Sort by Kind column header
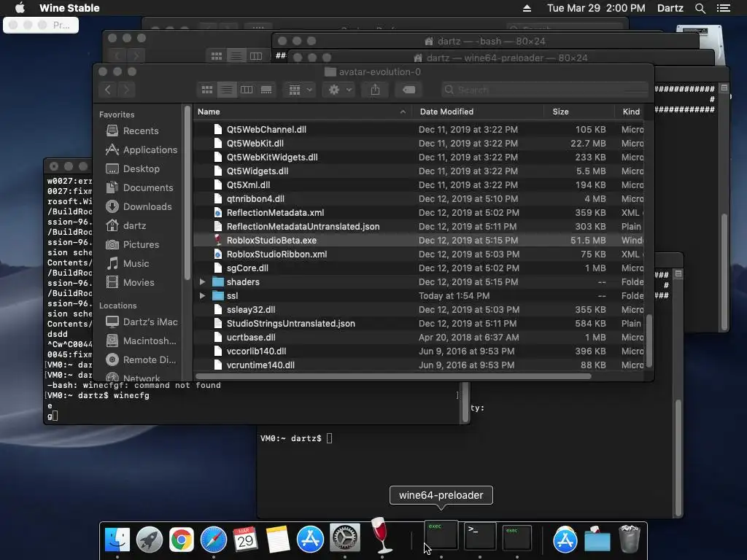Viewport: 747px width, 560px height. (x=631, y=112)
